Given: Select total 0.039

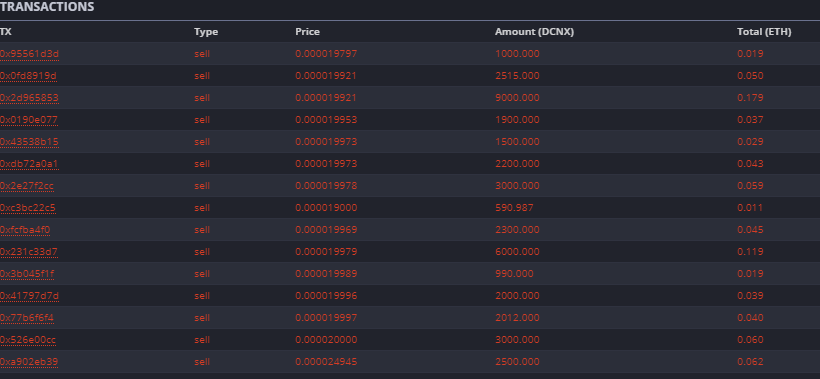Looking at the screenshot, I should click(750, 295).
